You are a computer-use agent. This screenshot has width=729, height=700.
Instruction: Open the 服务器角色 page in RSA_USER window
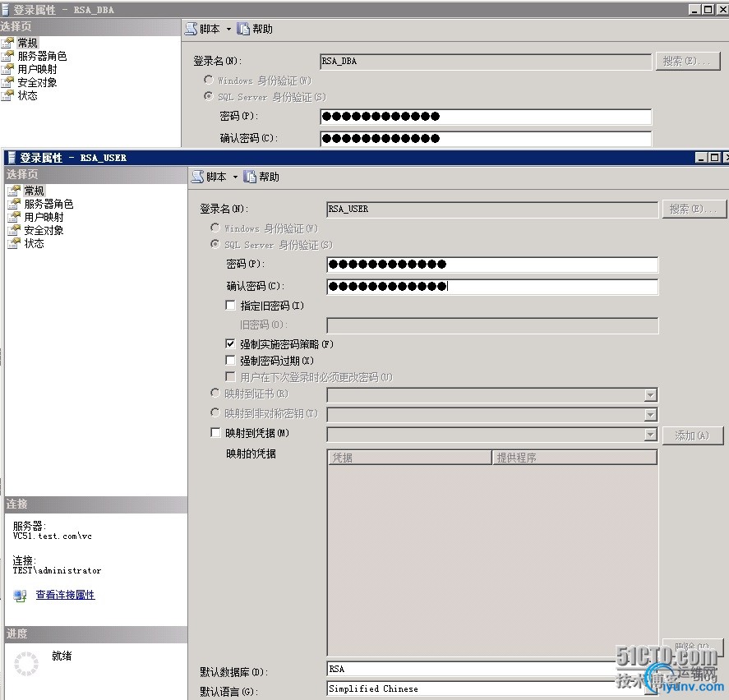(48, 204)
